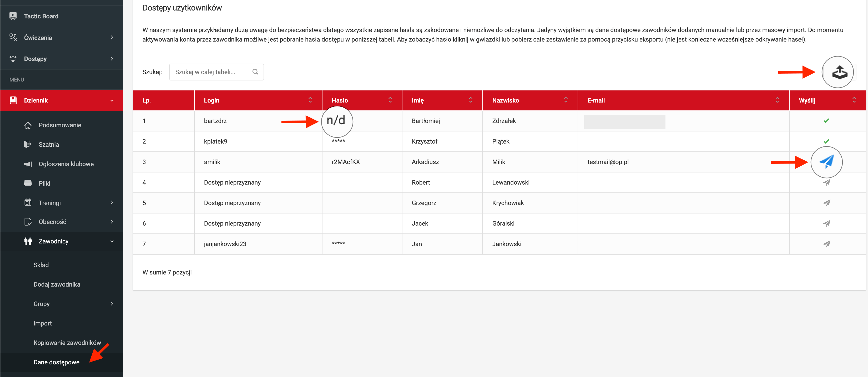Reveal hidden password for janjankowski23

(x=338, y=244)
